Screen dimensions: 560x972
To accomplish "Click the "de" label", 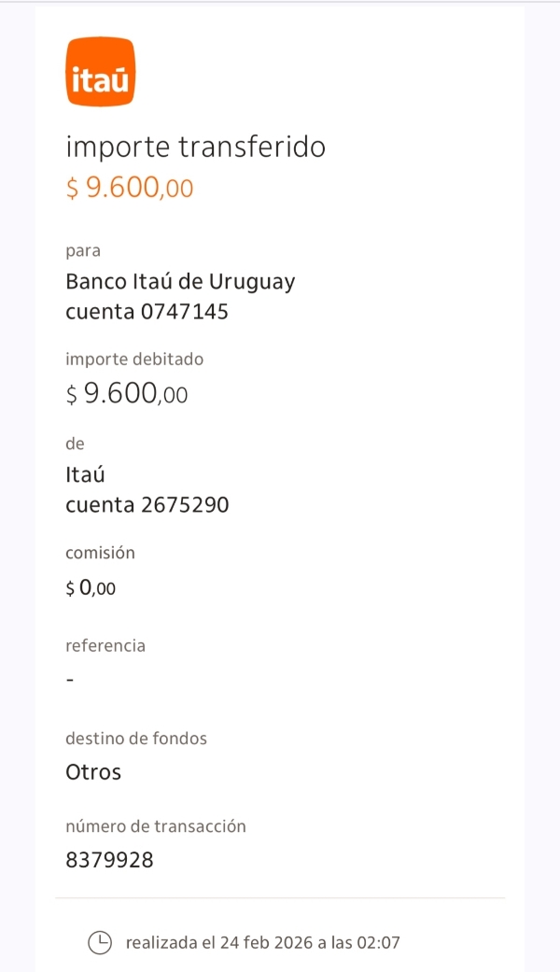I will point(75,444).
